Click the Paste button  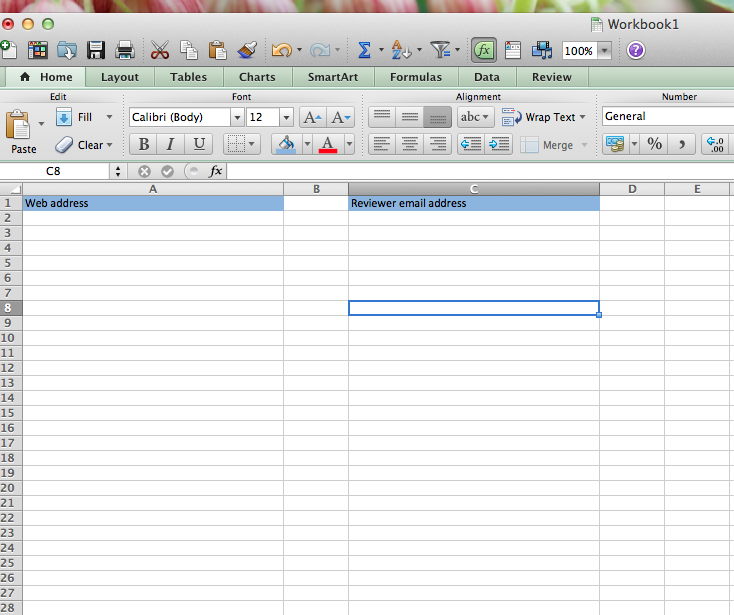click(x=22, y=133)
